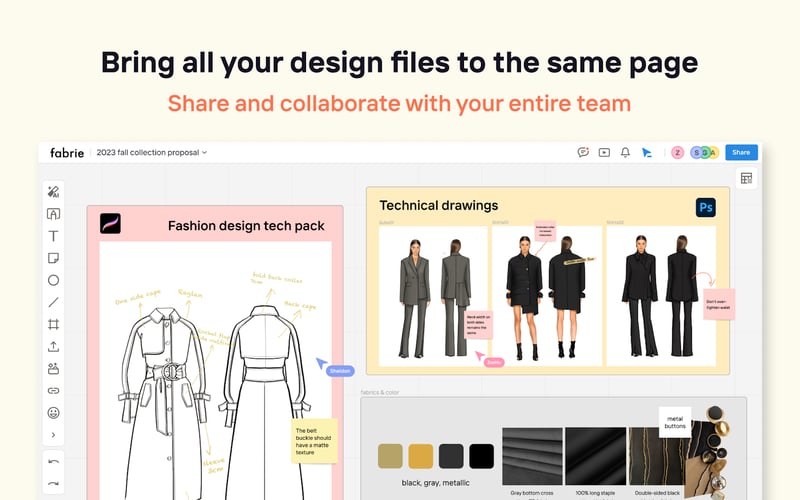
Task: Select the back view trench coat sketch
Action: point(265,403)
